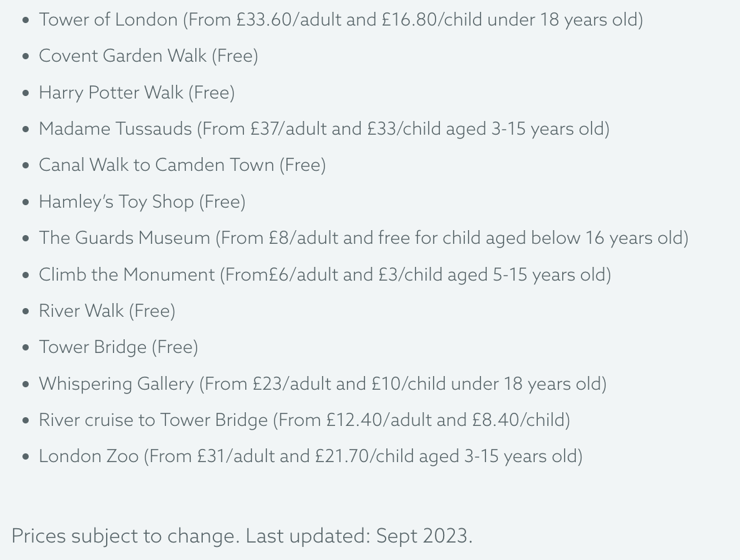Click the bullet beside Tower of London
The height and width of the screenshot is (560, 740).
click(x=26, y=21)
